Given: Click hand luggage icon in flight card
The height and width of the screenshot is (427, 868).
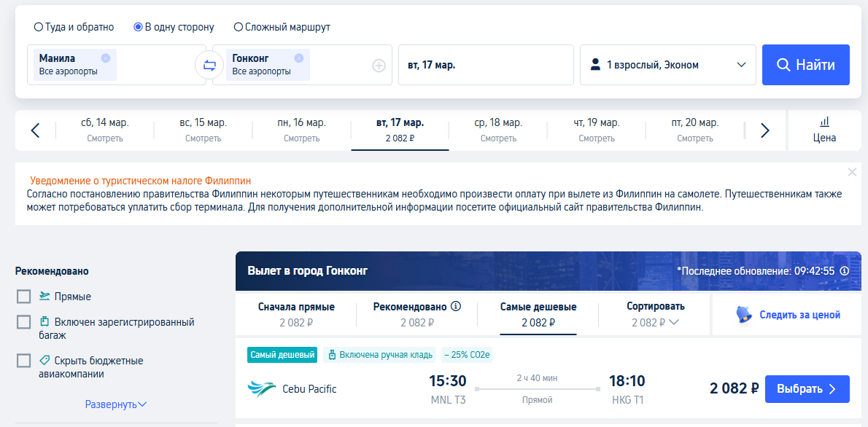Looking at the screenshot, I should click(x=333, y=355).
